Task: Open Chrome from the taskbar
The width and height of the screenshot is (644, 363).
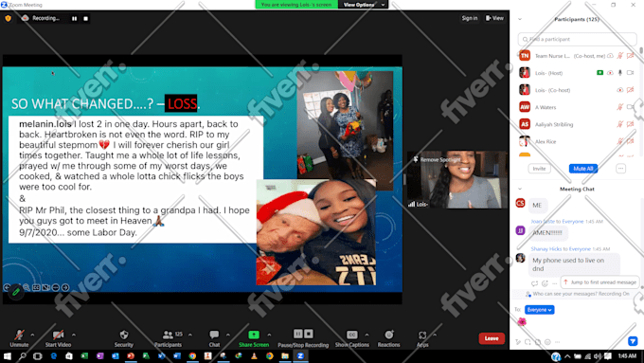Action: tap(192, 356)
